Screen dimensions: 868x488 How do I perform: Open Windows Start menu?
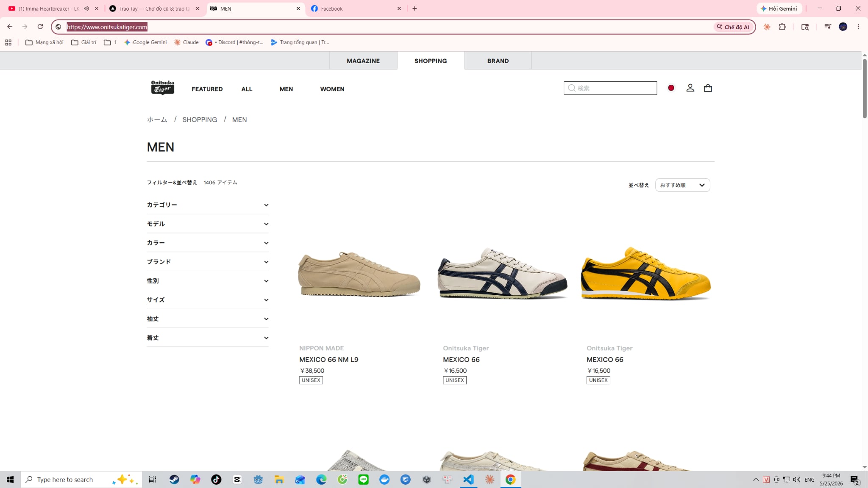[x=10, y=480]
